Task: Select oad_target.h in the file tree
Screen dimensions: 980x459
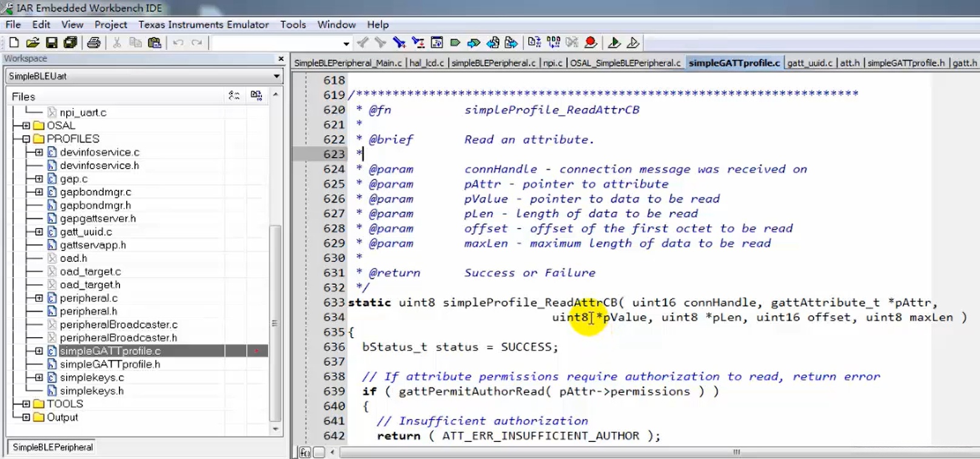Action: coord(90,285)
